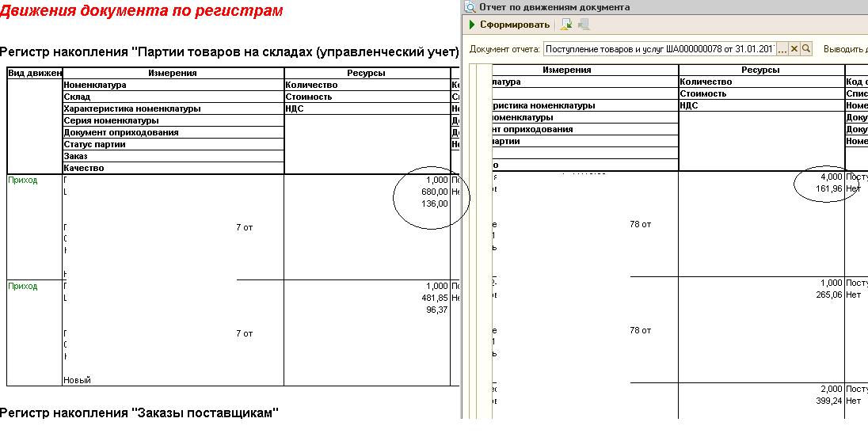Screen dimensions: 868x441
Task: Click Нет next to 161,96
Action: [x=853, y=188]
